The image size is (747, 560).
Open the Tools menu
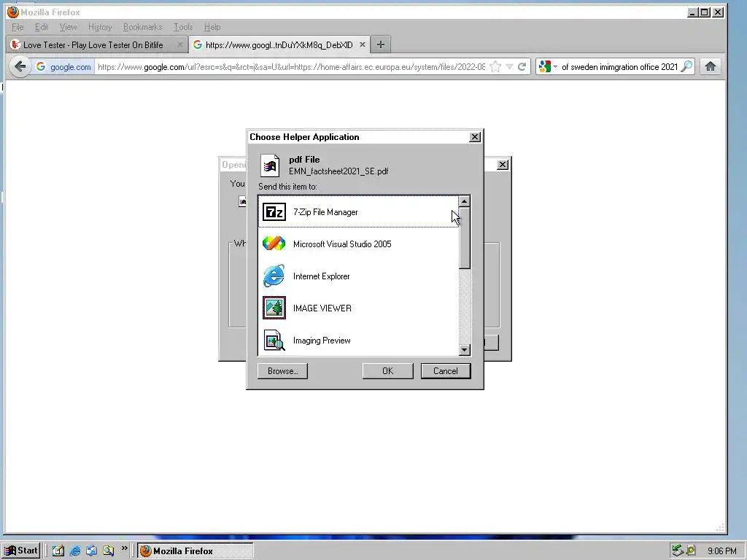pos(183,27)
